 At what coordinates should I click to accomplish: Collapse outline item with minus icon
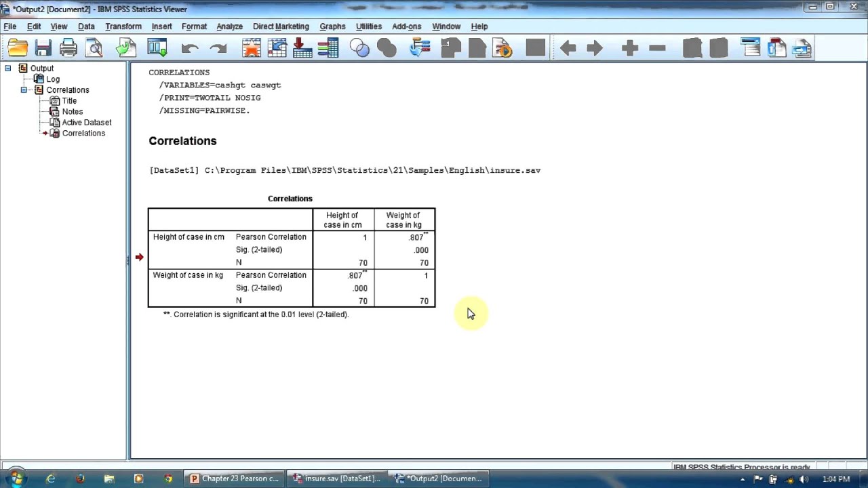point(657,48)
